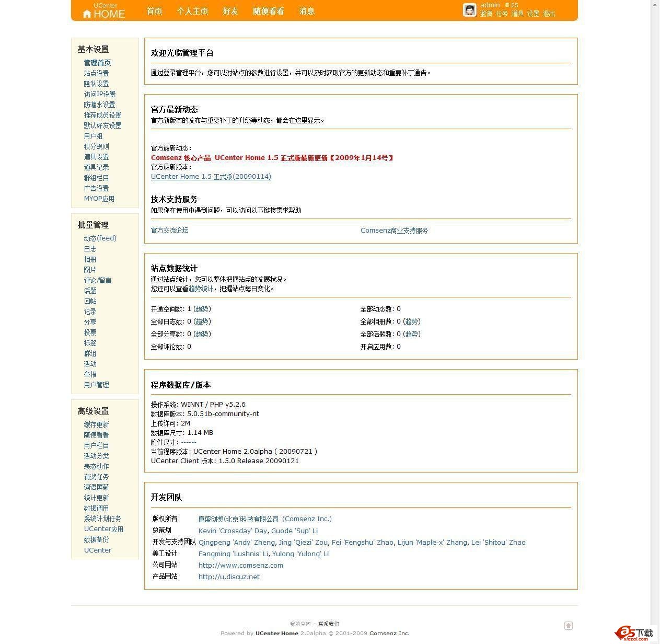
Task: Open 数据备份 under 高级设置
Action: coord(96,539)
